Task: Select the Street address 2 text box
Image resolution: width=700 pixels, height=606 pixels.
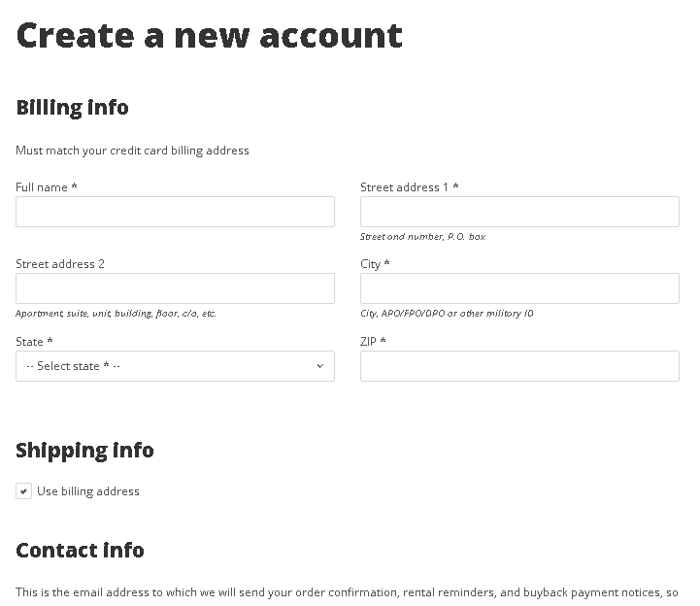Action: (x=175, y=288)
